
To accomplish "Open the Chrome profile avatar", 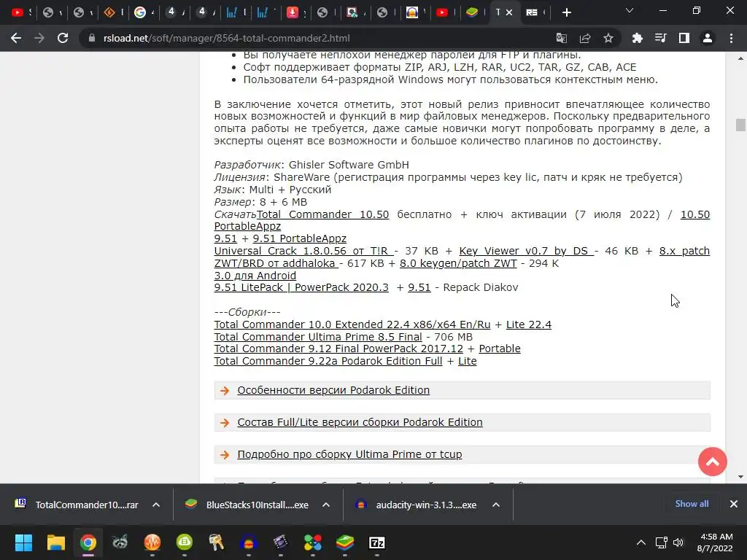I will [708, 38].
